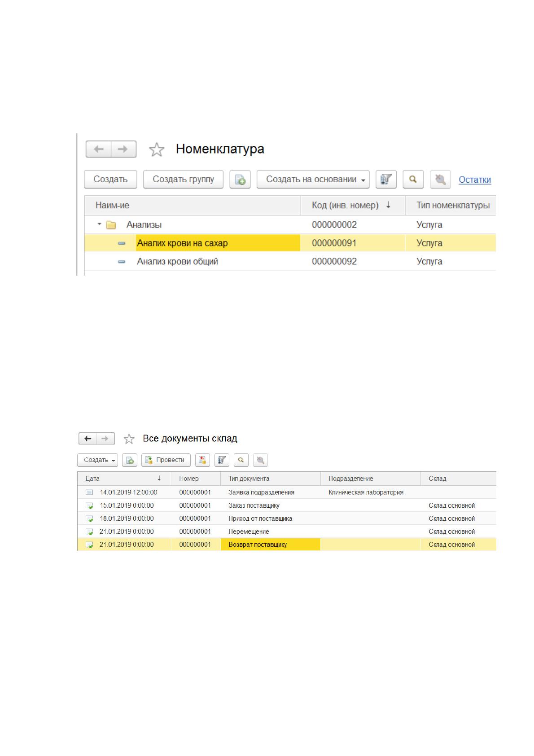534x756 pixels.
Task: Cancel search icon in Номенклатура toolbar
Action: [440, 179]
